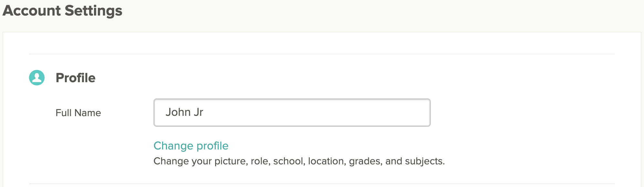This screenshot has height=187, width=644.
Task: Click the empty right end of name field
Action: pyautogui.click(x=404, y=113)
